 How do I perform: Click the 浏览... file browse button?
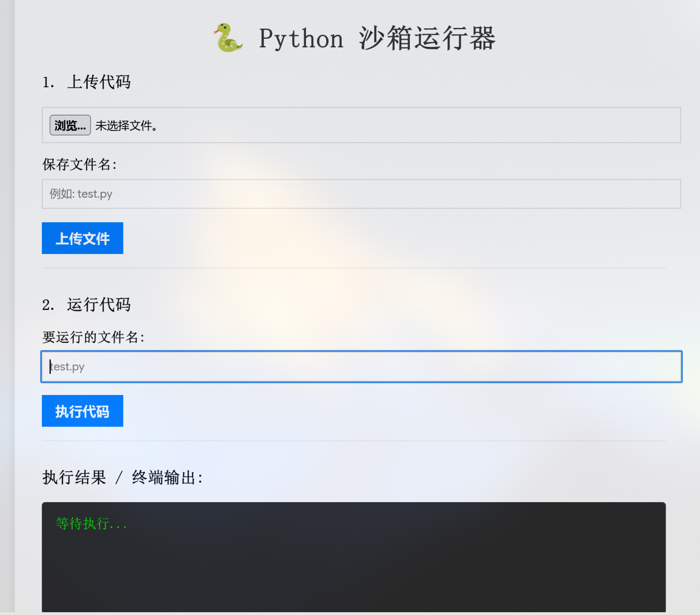coord(70,125)
